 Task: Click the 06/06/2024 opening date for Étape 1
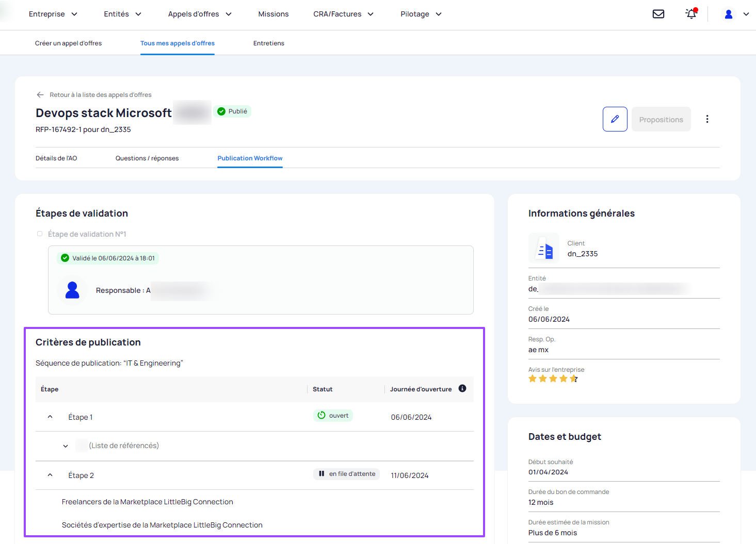click(x=411, y=417)
